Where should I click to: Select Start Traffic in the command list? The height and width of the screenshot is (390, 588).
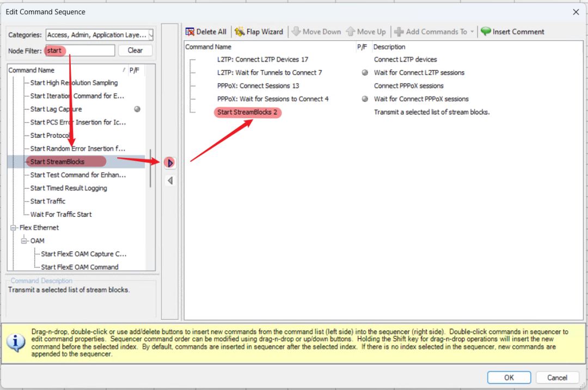[x=48, y=201]
